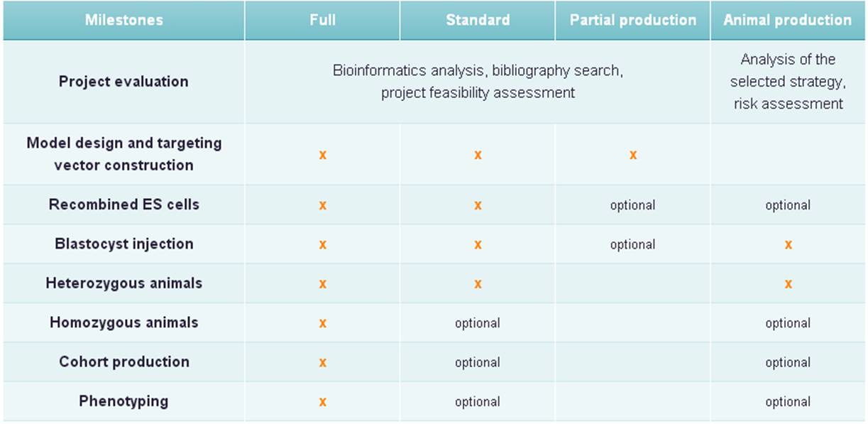Screen dimensions: 868x424
Task: Click optional for Phenotyping under Animal production
Action: tap(788, 402)
